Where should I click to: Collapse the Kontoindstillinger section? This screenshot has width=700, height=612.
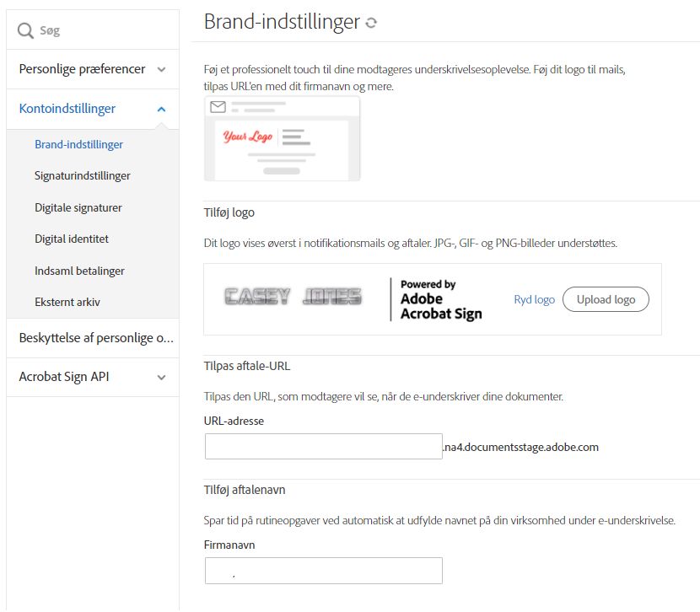pos(161,109)
